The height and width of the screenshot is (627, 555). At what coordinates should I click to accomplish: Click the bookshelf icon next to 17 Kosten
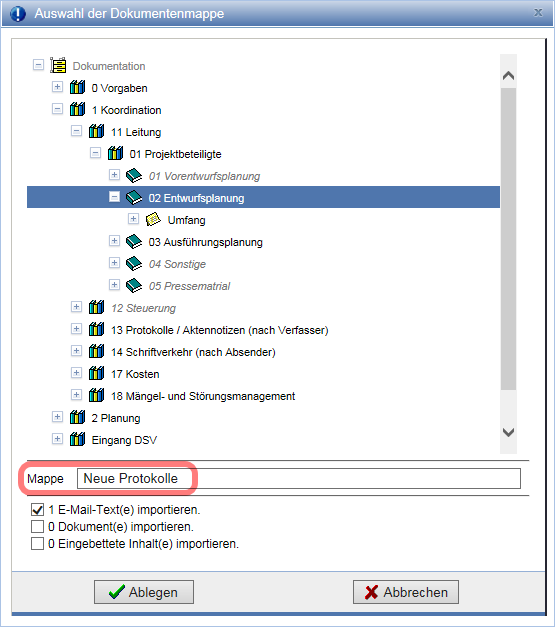tap(96, 373)
